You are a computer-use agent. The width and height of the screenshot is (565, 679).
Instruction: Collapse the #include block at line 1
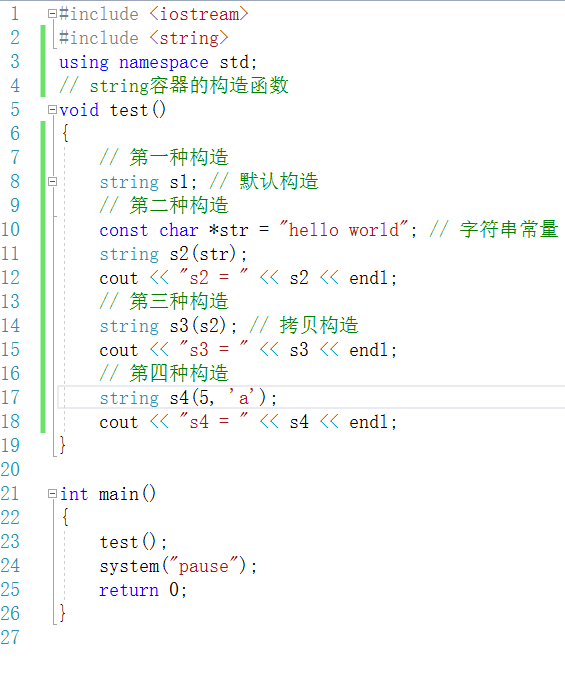[x=52, y=14]
